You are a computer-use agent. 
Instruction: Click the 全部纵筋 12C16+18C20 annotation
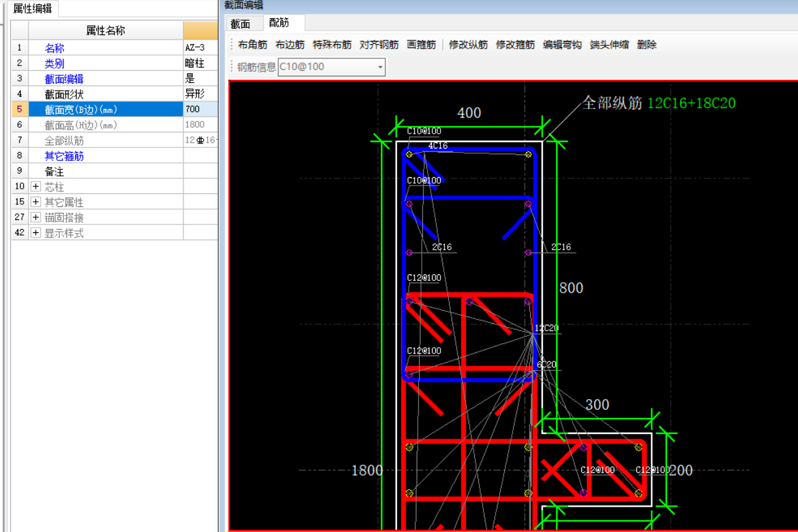coord(659,103)
